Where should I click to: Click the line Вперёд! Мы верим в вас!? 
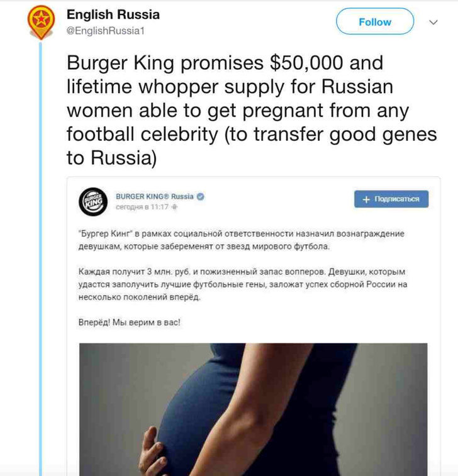point(129,323)
